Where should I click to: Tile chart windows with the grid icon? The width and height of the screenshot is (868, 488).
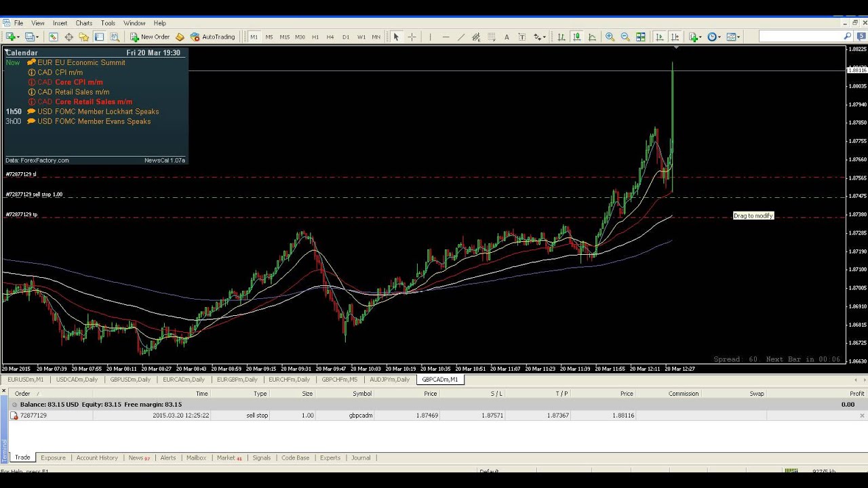641,37
